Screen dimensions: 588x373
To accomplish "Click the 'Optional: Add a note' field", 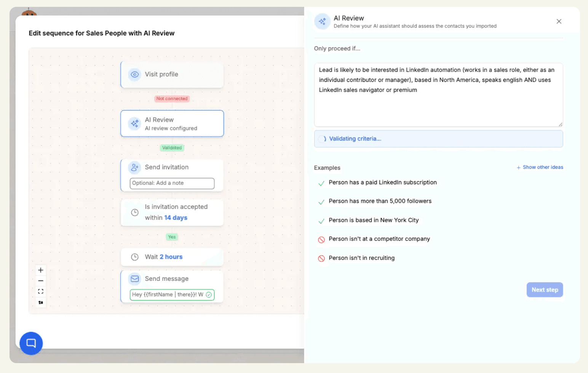I will pyautogui.click(x=172, y=183).
